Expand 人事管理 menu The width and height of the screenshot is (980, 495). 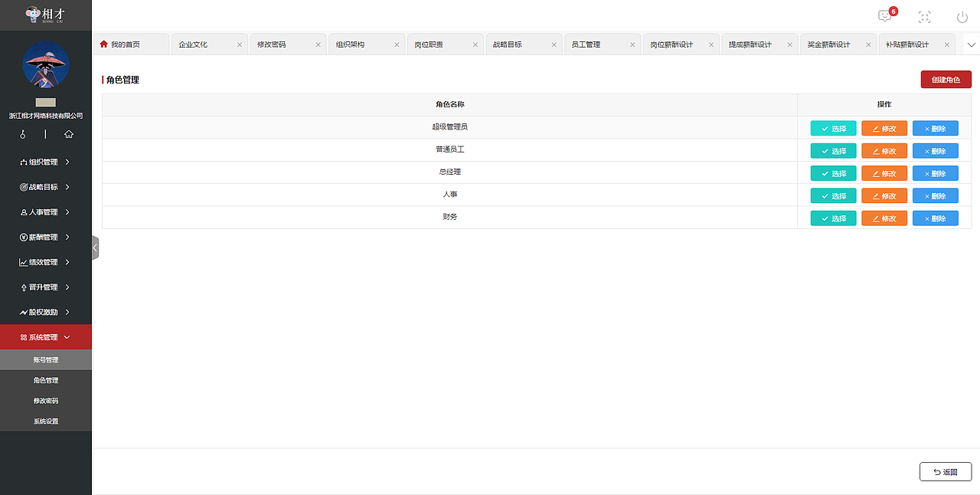point(46,212)
